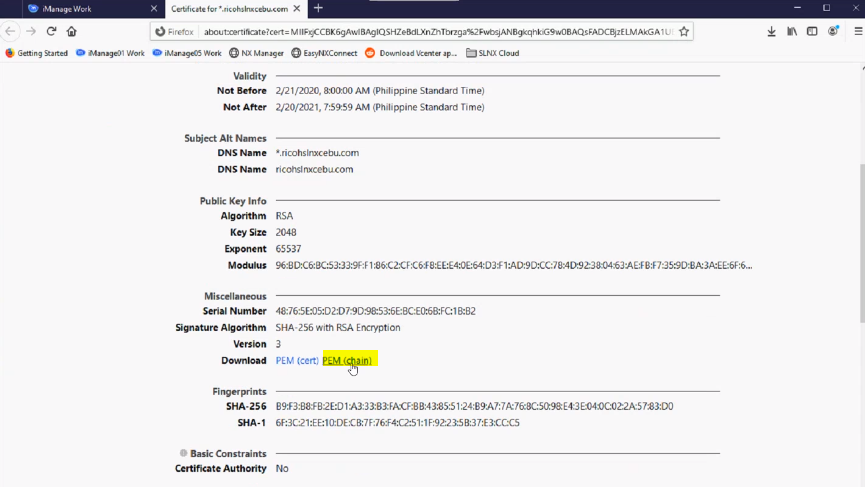This screenshot has height=487, width=865.
Task: Go back with the browser back arrow
Action: tap(10, 31)
